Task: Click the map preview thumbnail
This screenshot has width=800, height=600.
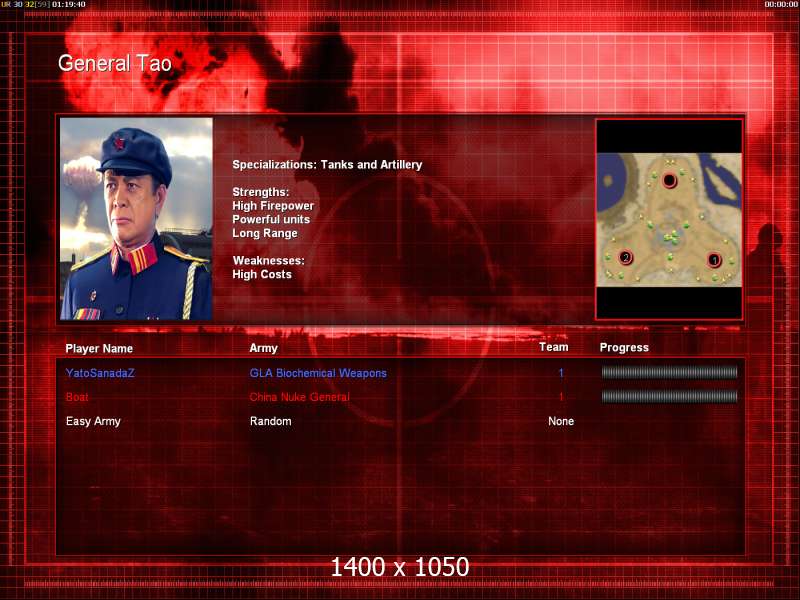Action: tap(669, 220)
